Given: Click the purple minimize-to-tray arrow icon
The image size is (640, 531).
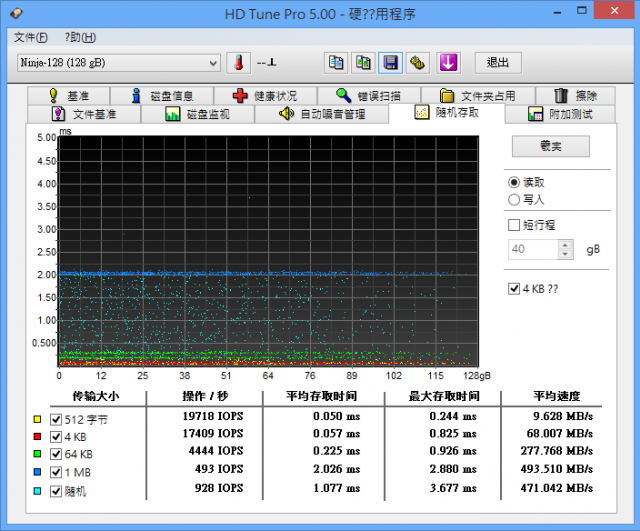Looking at the screenshot, I should point(449,63).
